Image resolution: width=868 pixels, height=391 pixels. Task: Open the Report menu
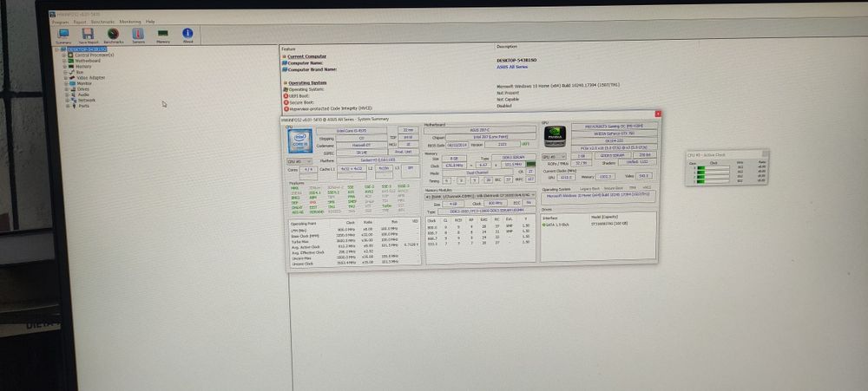coord(80,22)
